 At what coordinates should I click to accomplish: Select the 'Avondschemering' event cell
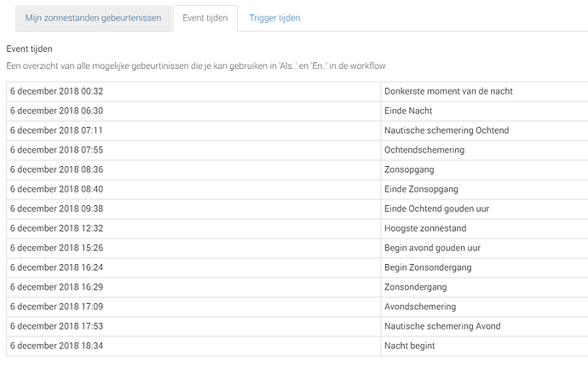click(x=420, y=307)
